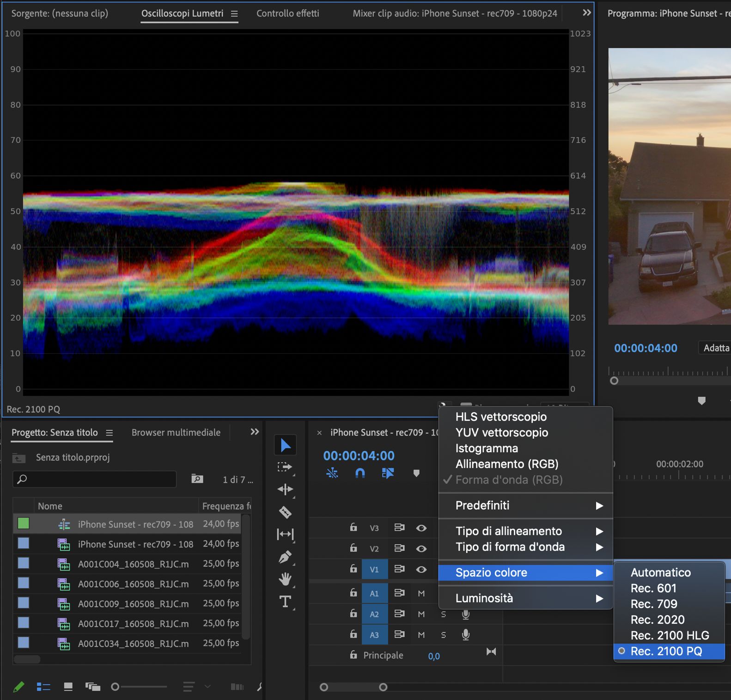Select the Selection arrow tool

click(285, 445)
